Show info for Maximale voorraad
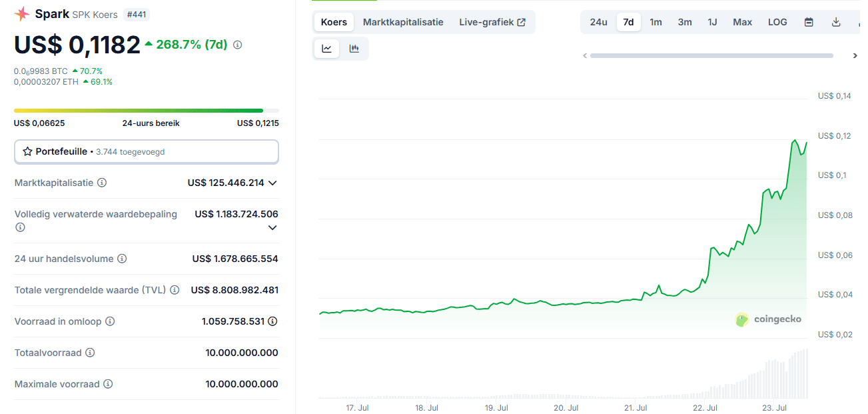This screenshot has width=868, height=414. click(108, 384)
